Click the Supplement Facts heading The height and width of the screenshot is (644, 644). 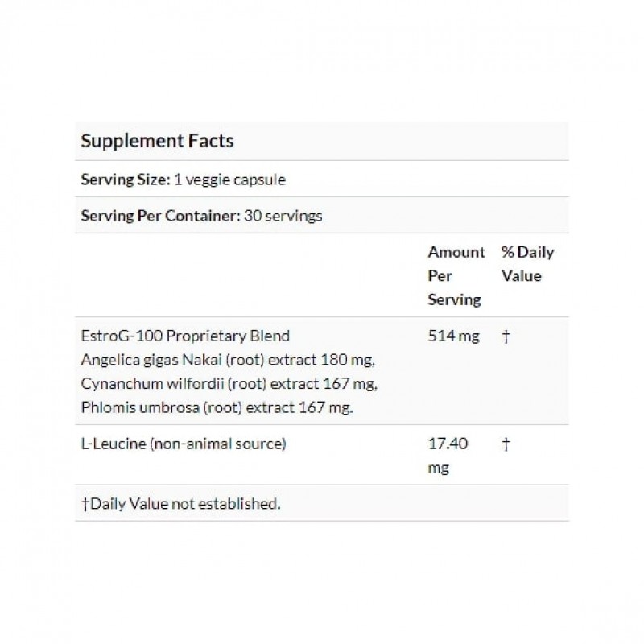tap(157, 141)
